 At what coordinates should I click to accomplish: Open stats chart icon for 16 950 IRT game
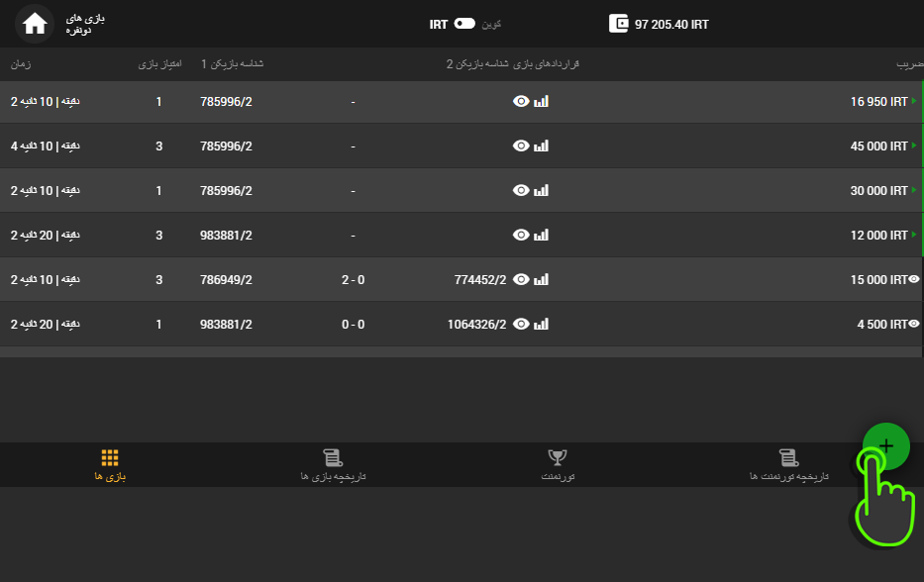click(x=541, y=102)
